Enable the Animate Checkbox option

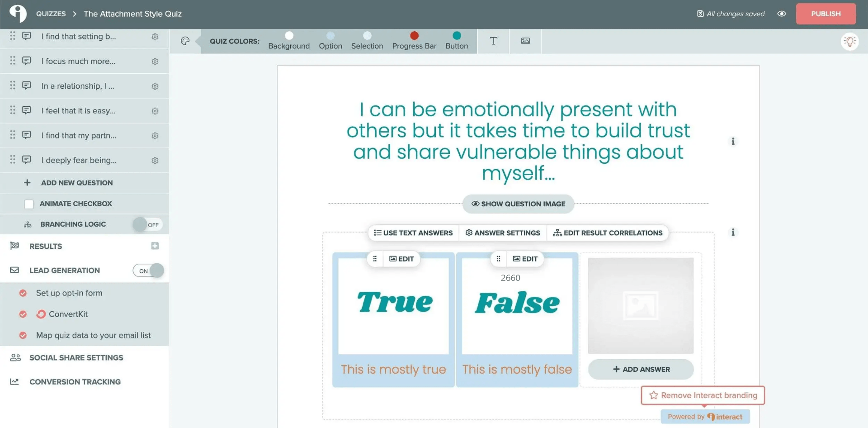(x=29, y=204)
